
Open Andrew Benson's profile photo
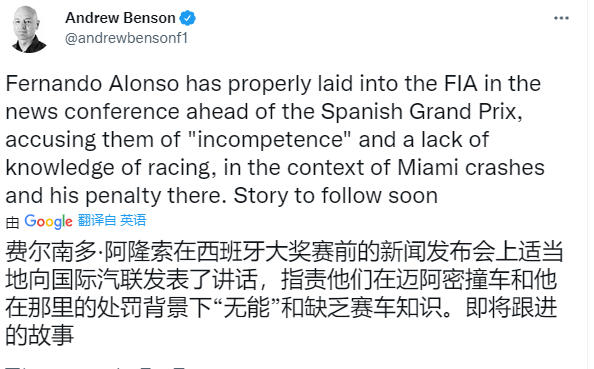29,30
